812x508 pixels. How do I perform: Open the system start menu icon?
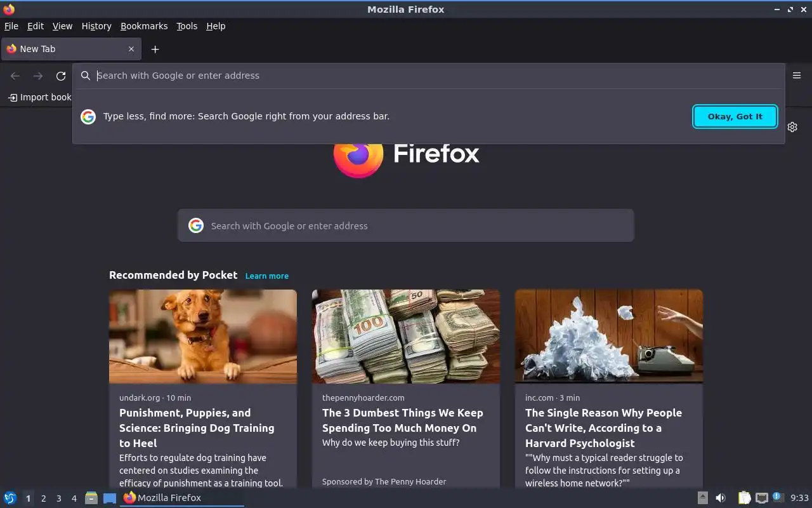(x=10, y=498)
